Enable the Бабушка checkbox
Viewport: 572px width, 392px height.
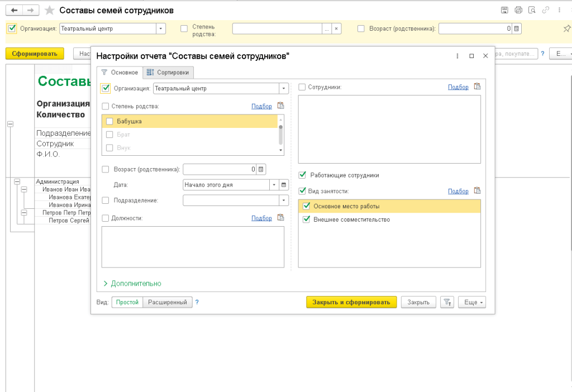coord(109,121)
